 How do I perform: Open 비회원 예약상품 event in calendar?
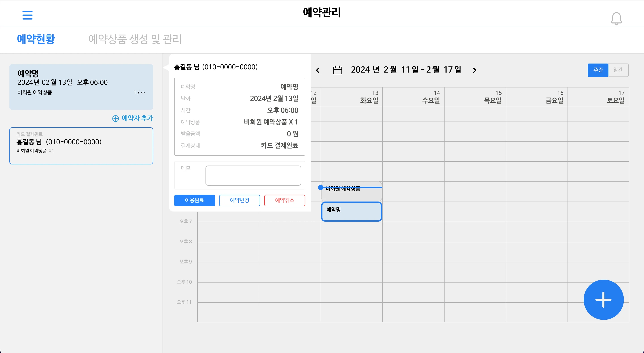(x=352, y=192)
